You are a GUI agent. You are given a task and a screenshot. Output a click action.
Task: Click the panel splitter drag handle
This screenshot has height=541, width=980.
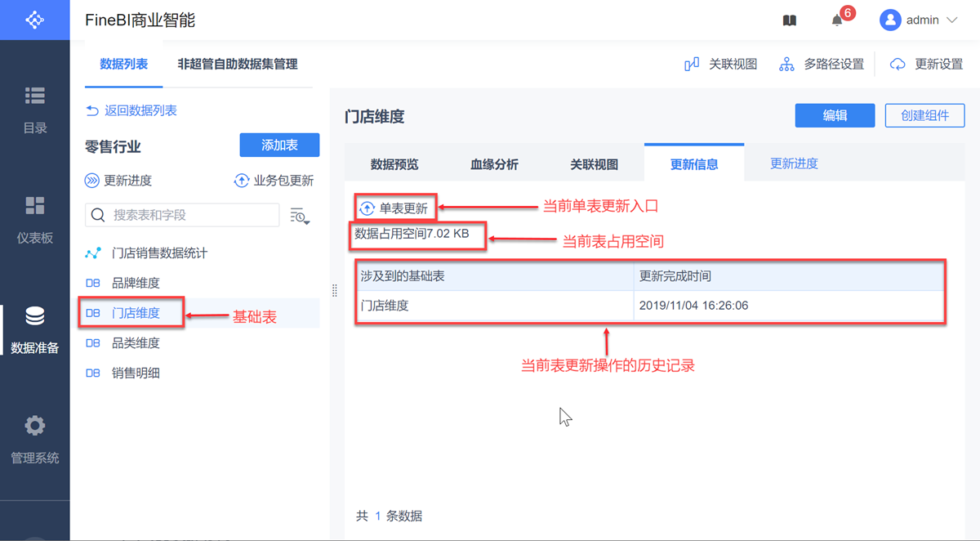[x=333, y=290]
